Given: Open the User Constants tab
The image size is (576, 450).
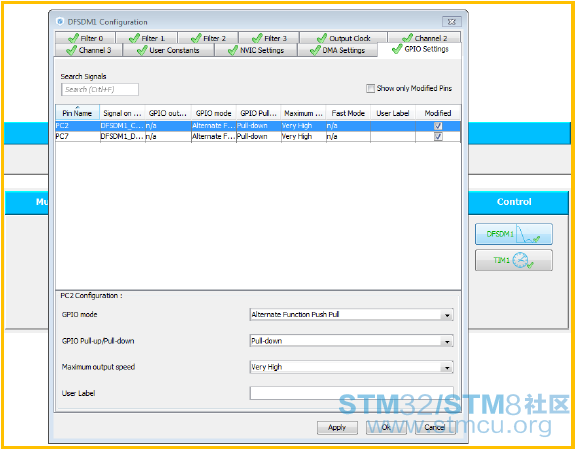Looking at the screenshot, I should point(168,50).
